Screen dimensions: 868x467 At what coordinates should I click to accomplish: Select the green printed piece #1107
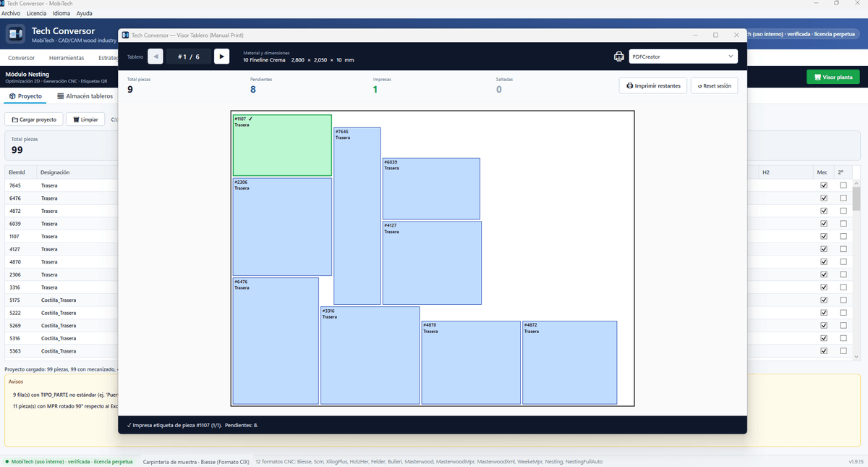pos(282,145)
